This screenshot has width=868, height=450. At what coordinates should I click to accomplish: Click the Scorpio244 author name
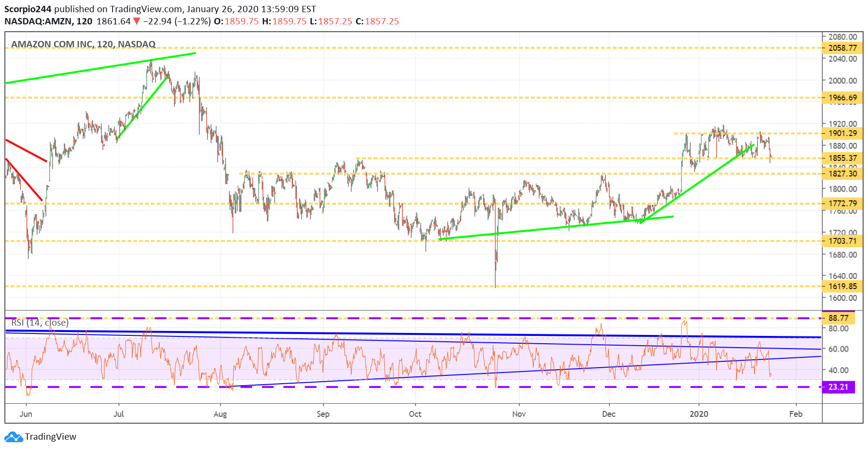click(28, 9)
